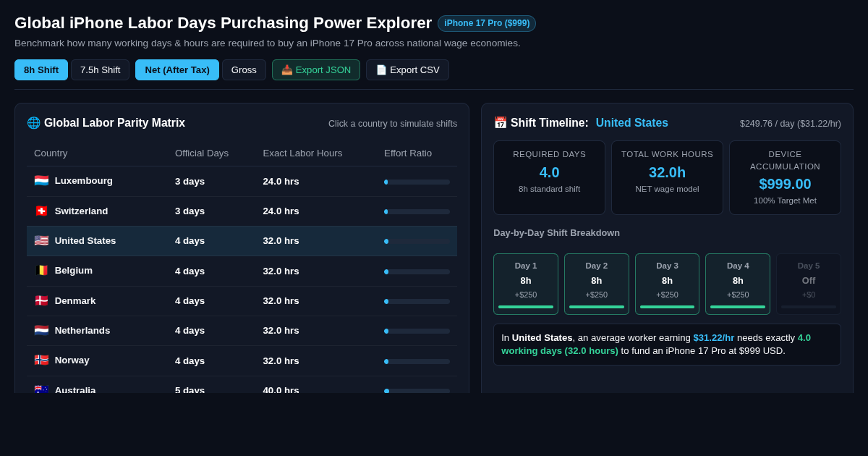Click the $31.22/hr highlighted wage in summary
Screen dimensions: 868x456
[714, 337]
